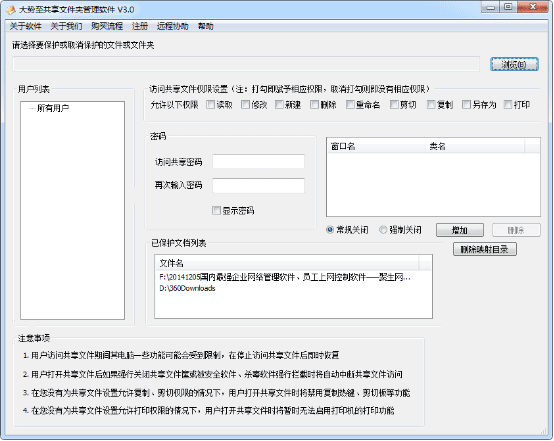Enable the 显示密码 checkbox
Screen dimensions: 554x441
point(216,211)
